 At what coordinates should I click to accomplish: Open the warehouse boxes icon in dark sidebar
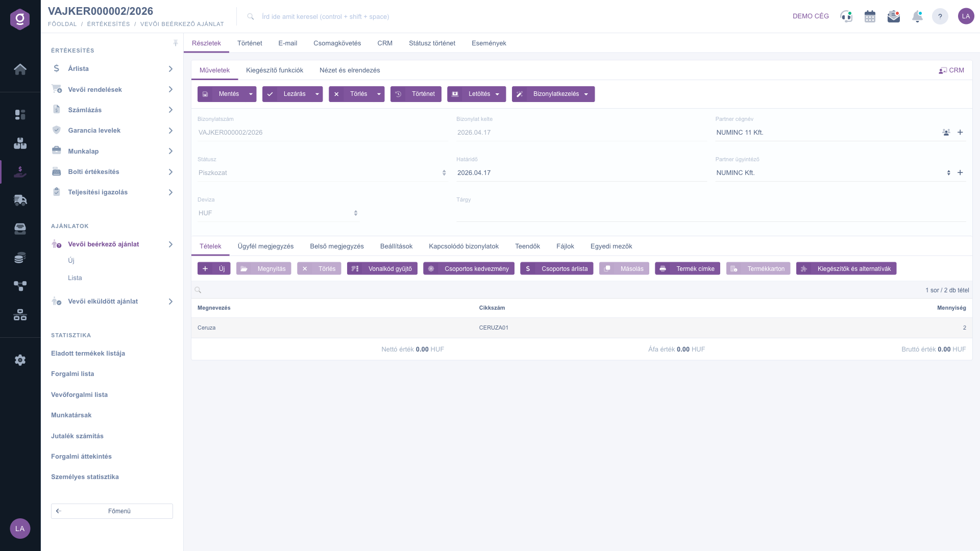20,143
